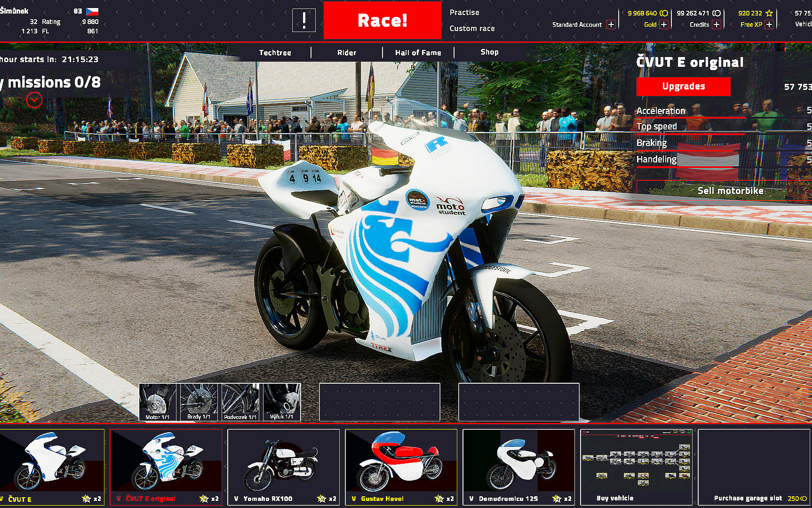Click the Free XP star icon

[x=769, y=13]
